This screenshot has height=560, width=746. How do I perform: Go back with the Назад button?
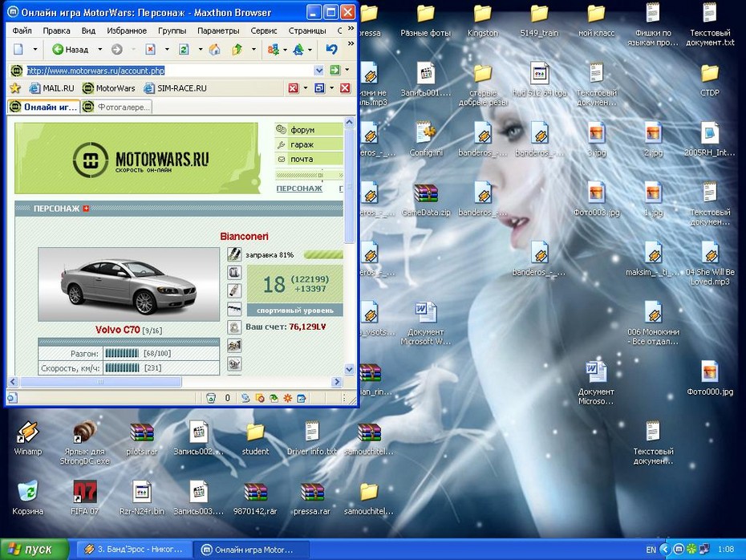(x=71, y=49)
